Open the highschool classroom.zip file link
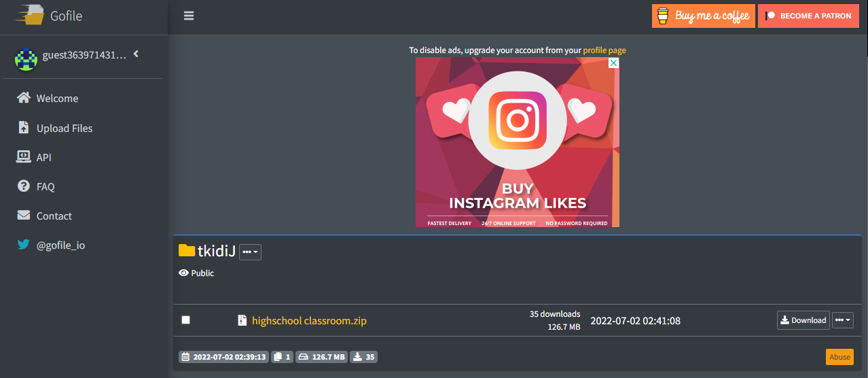 click(309, 321)
